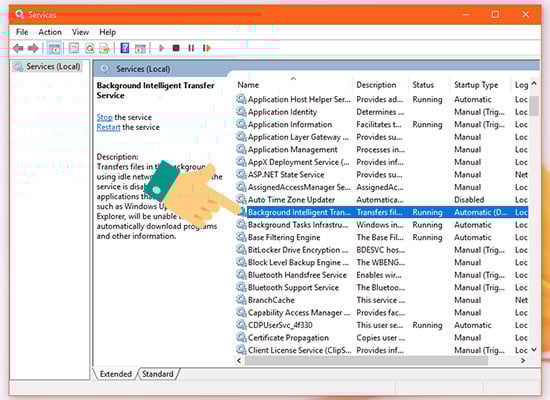
Task: Select Background Intelligent Transfer service row
Action: tap(382, 212)
